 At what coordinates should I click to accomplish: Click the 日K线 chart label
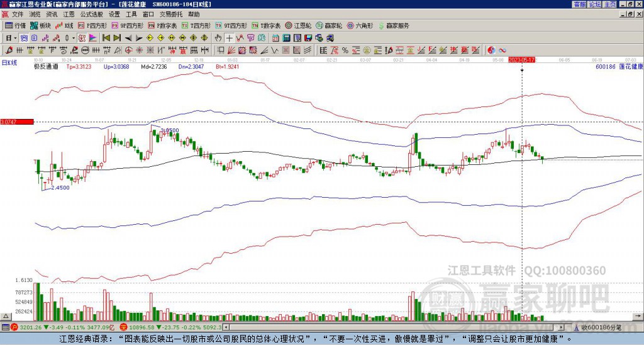point(9,63)
